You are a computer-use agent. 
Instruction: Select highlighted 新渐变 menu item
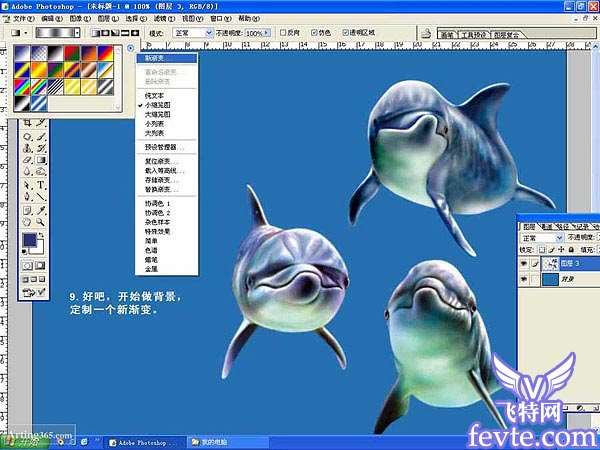(x=167, y=59)
